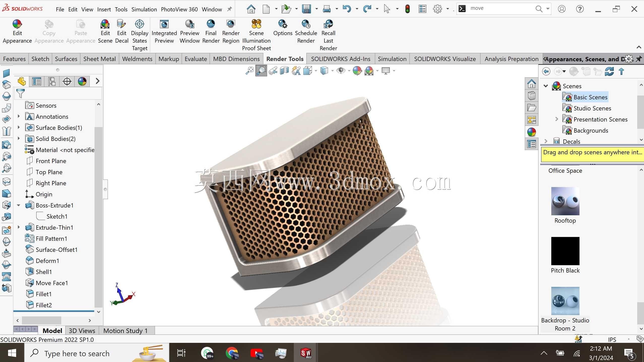The image size is (644, 362).
Task: Click the Zoom to Area icon
Action: point(261,71)
